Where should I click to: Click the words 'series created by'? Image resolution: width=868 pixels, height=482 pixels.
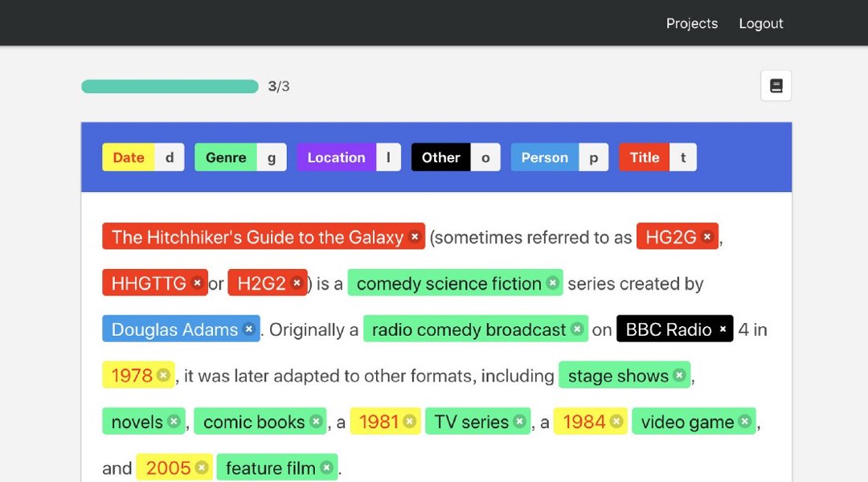pyautogui.click(x=636, y=284)
